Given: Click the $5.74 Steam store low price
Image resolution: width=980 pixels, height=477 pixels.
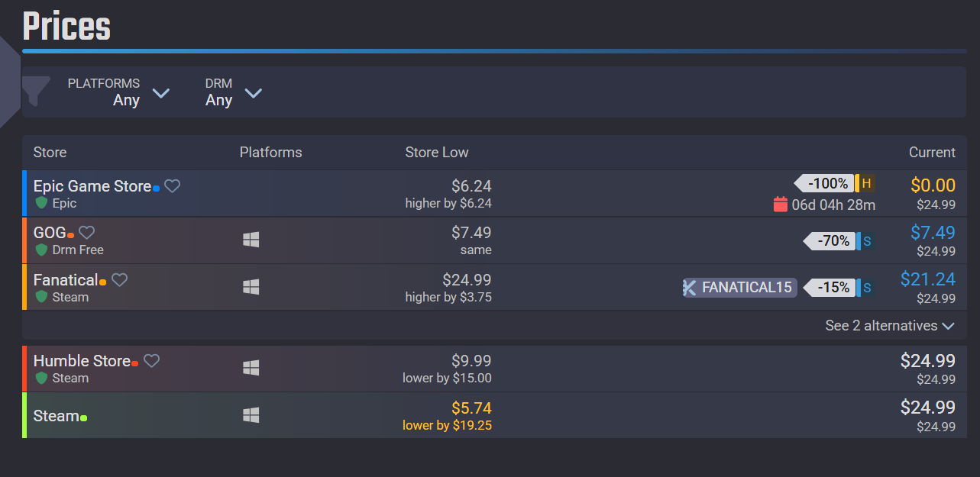Looking at the screenshot, I should pyautogui.click(x=471, y=408).
